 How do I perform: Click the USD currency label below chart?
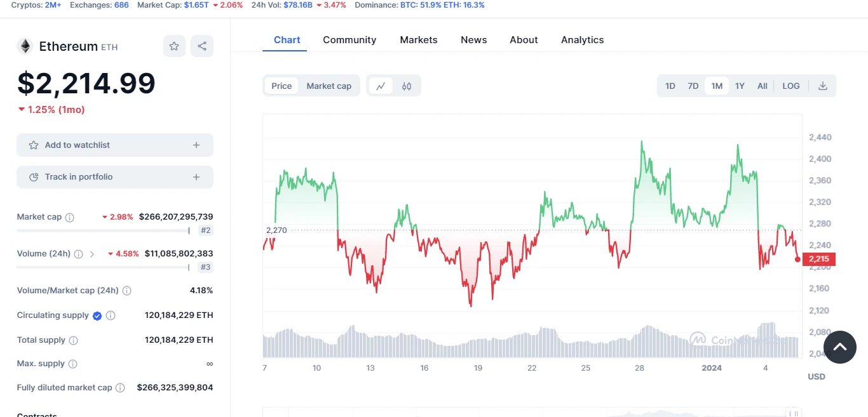click(x=817, y=377)
